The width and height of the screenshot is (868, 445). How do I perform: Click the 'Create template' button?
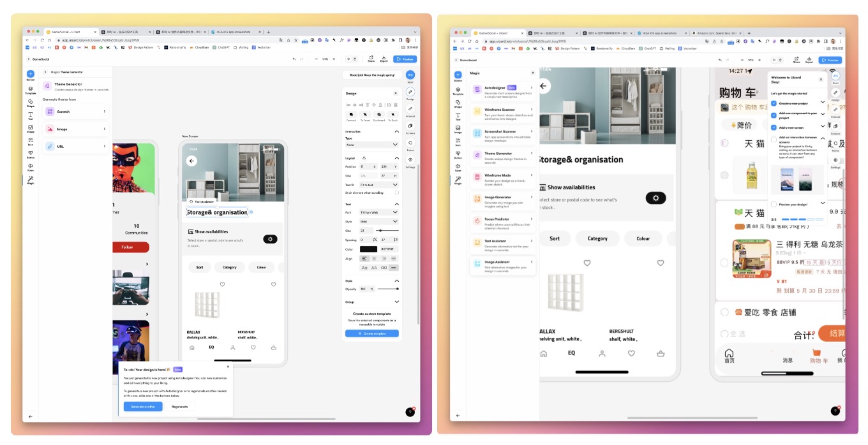coord(372,333)
